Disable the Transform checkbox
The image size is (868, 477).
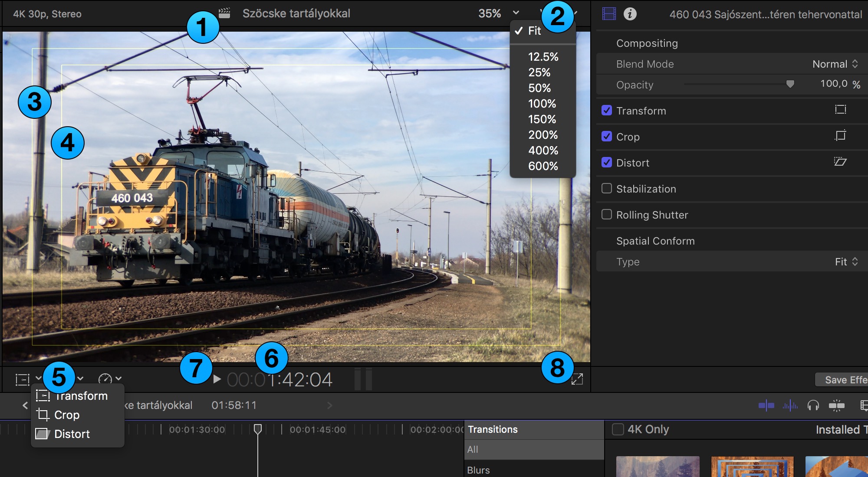coord(607,111)
